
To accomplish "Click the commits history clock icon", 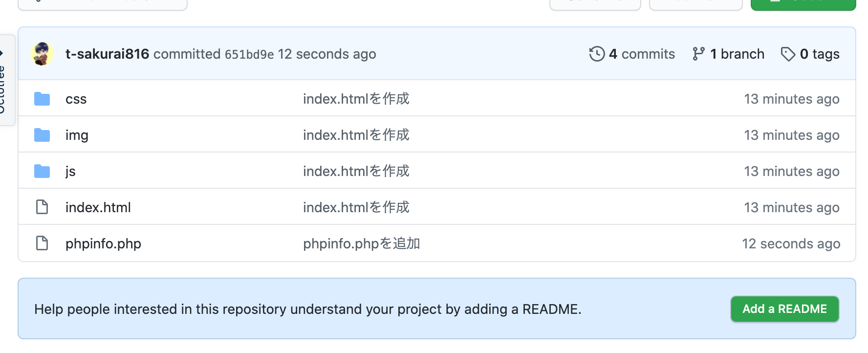I will [597, 54].
